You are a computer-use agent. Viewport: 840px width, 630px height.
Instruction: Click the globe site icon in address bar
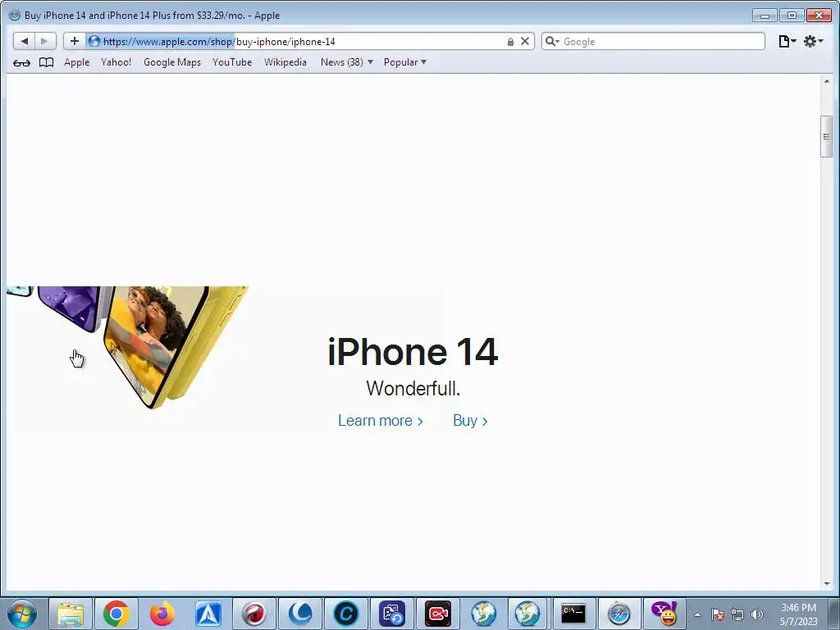pyautogui.click(x=94, y=41)
